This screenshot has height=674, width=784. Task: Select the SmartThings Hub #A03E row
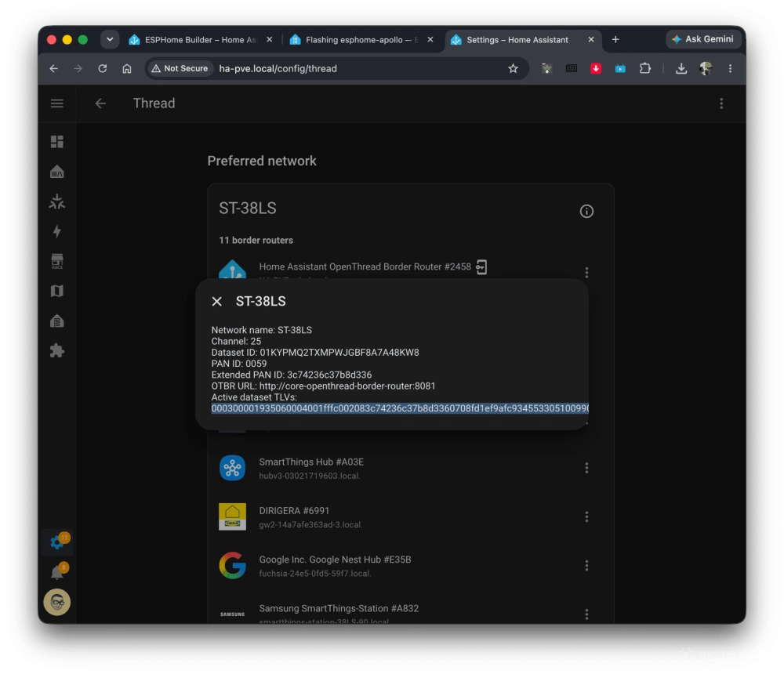(410, 468)
